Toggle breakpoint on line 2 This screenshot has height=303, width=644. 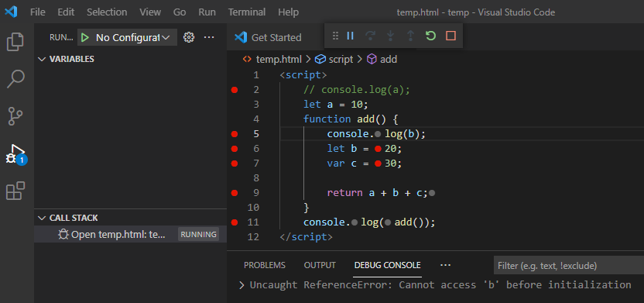(x=235, y=90)
